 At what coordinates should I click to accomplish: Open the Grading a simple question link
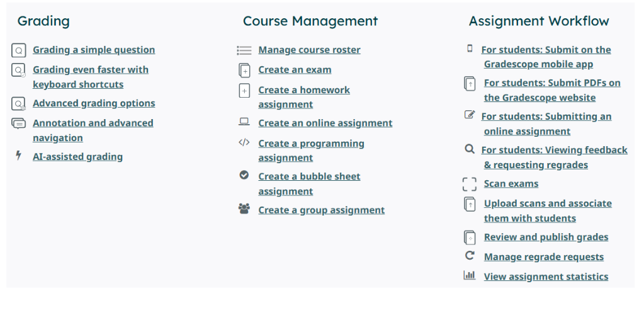pos(94,50)
